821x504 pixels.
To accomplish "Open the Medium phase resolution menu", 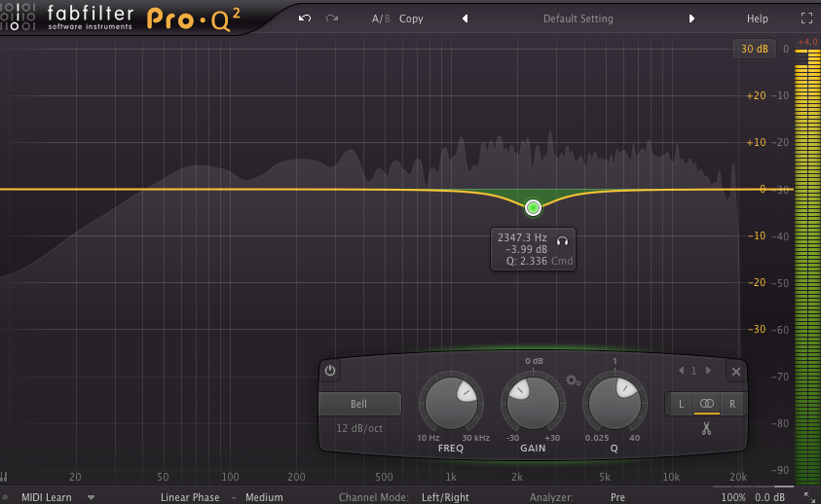I will pos(264,497).
